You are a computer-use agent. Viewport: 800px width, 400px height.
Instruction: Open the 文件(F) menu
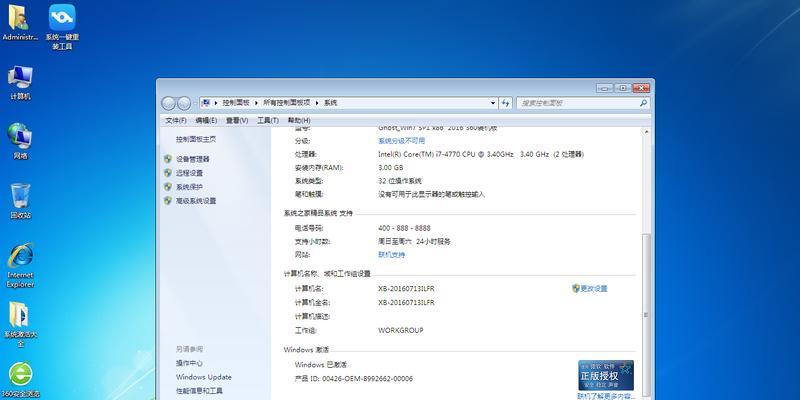[176, 120]
